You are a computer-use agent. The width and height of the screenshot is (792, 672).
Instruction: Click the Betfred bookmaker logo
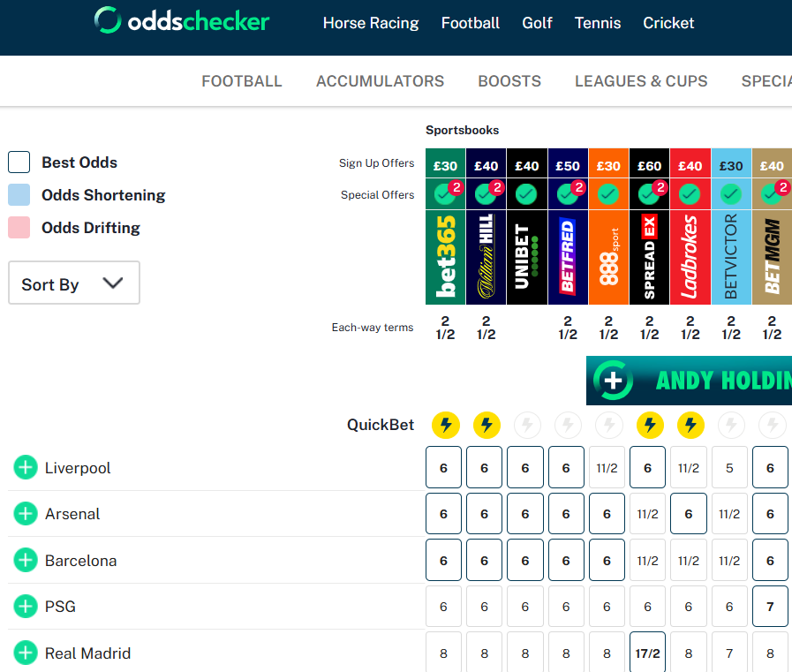coord(568,257)
